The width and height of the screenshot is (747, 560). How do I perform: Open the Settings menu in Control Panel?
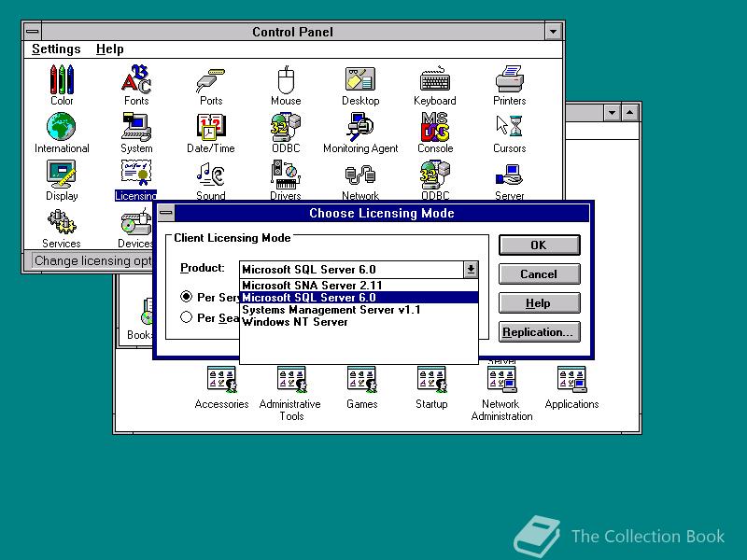click(56, 49)
